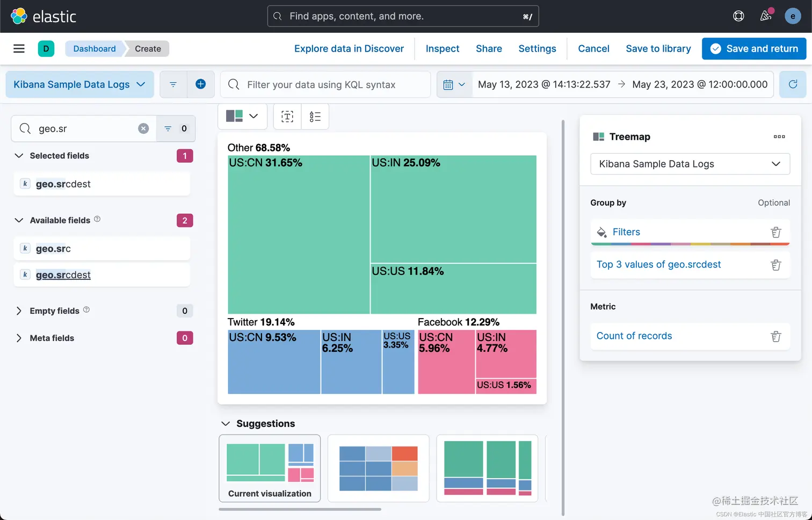Open the help menu lifebuoy icon
The height and width of the screenshot is (520, 812).
coord(738,16)
